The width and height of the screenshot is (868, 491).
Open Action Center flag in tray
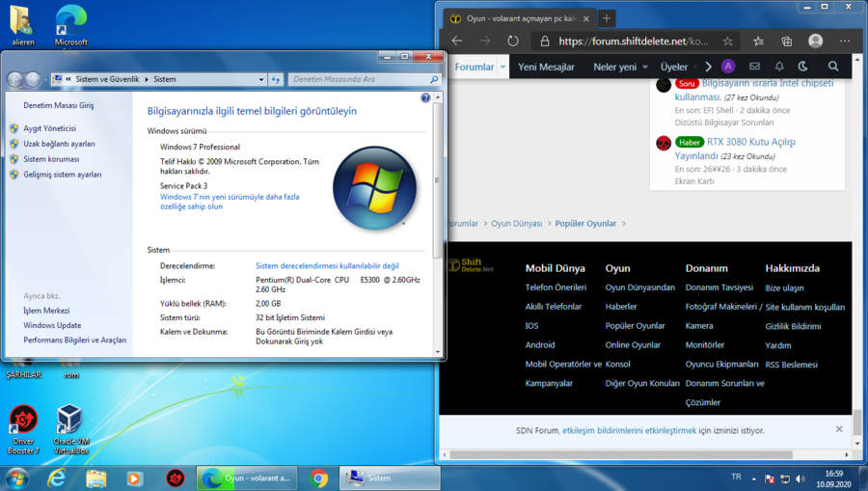tap(770, 478)
